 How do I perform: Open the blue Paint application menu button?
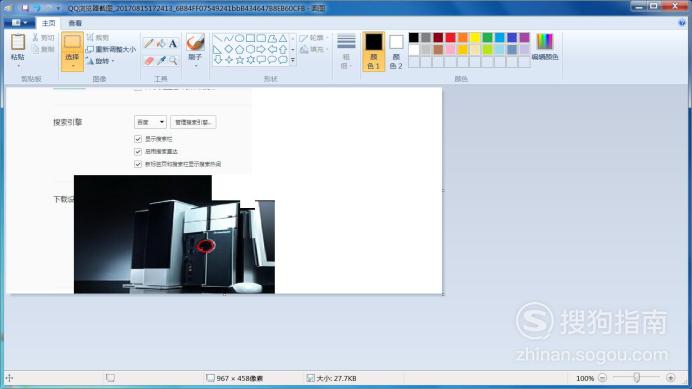tap(18, 23)
